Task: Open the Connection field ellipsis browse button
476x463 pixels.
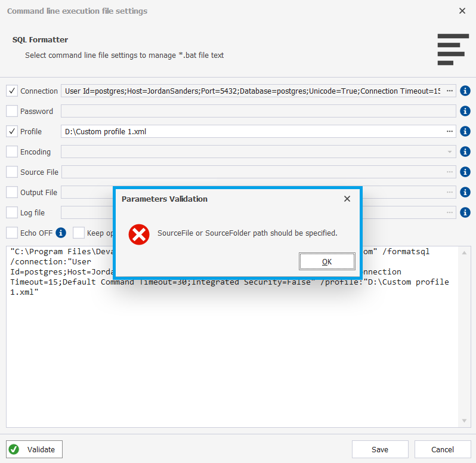Action: [x=450, y=91]
